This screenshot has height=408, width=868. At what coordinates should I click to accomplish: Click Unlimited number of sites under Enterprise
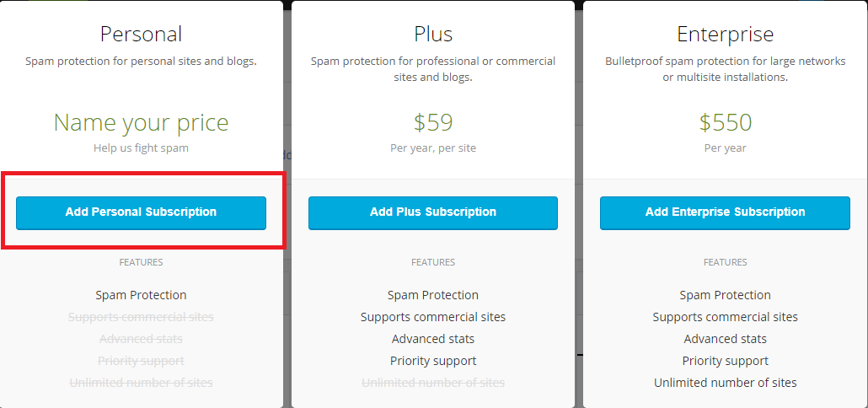pos(725,383)
